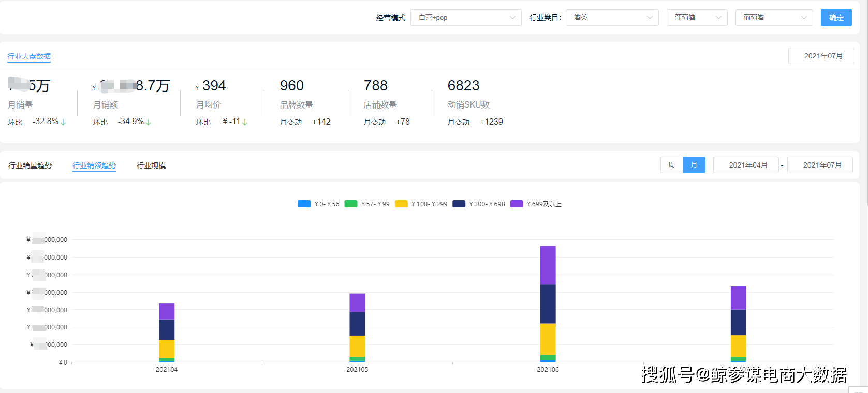Click the 行业类目: label
The image size is (868, 393).
[x=546, y=18]
